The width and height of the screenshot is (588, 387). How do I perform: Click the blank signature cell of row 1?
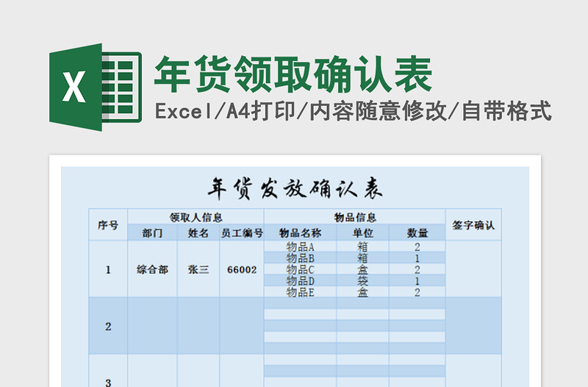point(473,269)
